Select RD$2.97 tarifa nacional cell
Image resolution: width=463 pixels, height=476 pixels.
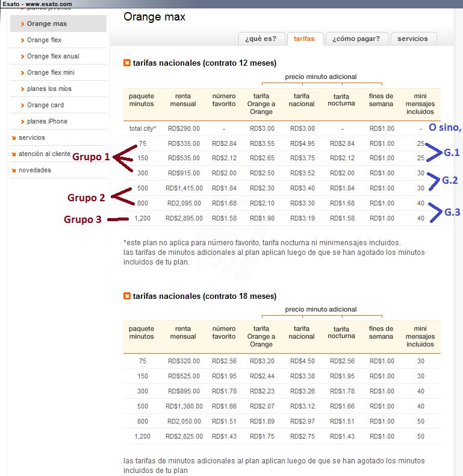[x=302, y=421]
